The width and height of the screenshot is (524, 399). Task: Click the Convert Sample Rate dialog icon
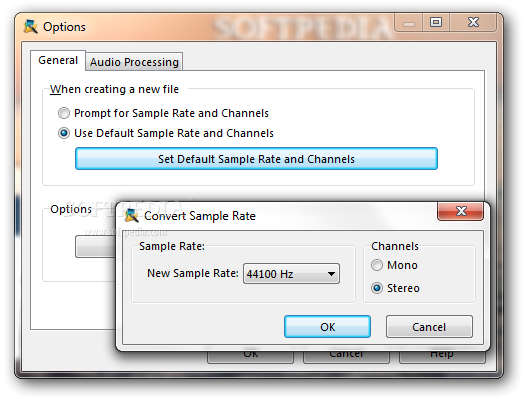(x=131, y=216)
